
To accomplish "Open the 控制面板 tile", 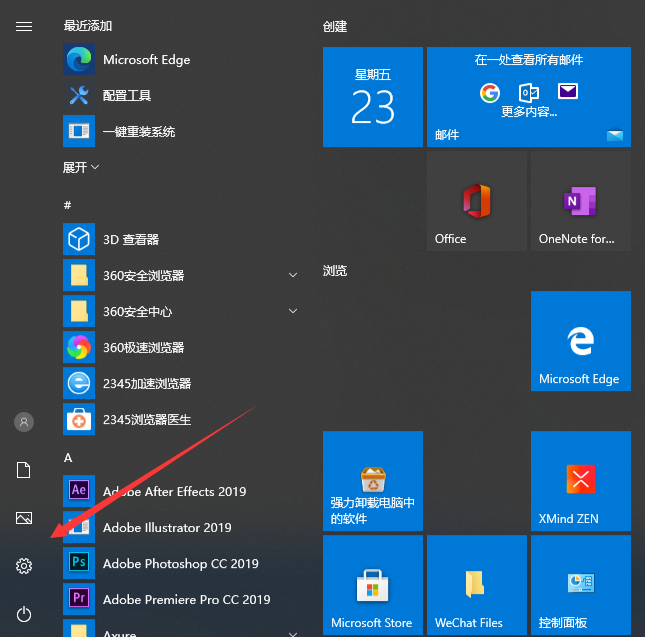I will click(580, 585).
